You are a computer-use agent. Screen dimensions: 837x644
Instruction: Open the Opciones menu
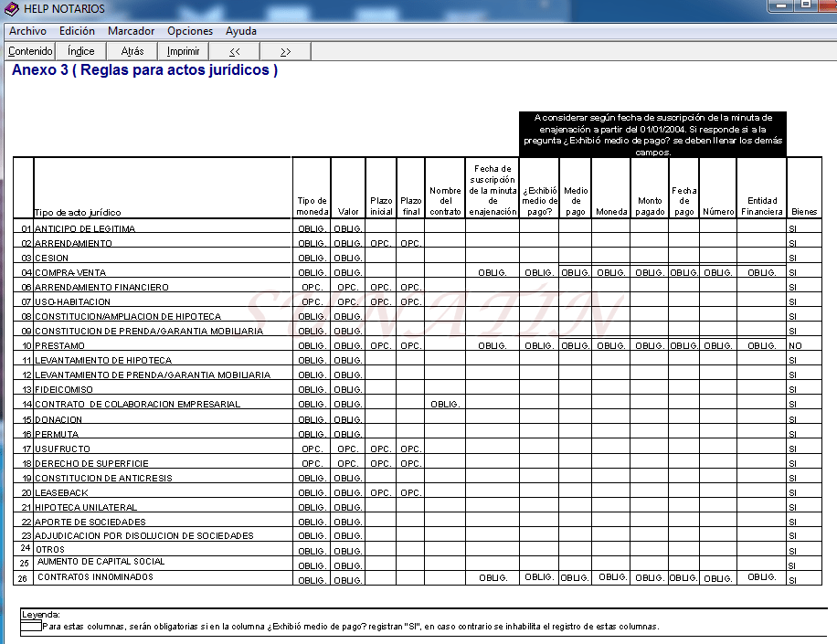[190, 31]
